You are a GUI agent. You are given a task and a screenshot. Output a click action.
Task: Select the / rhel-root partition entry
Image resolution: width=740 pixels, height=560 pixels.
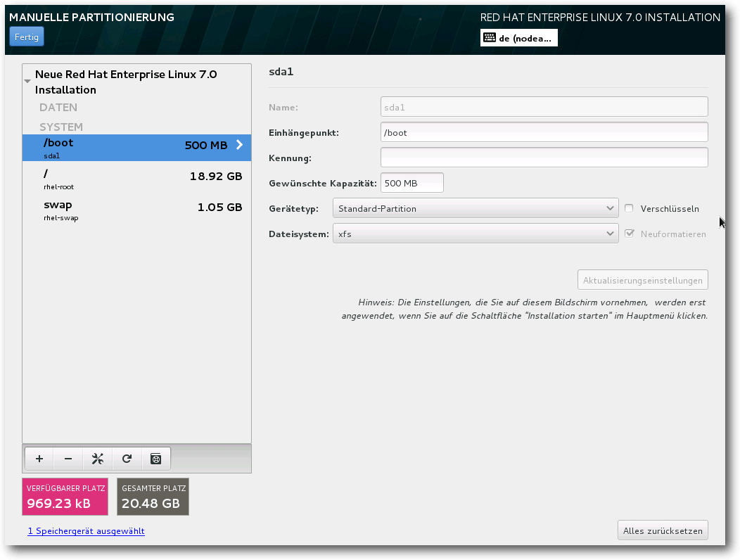[136, 179]
